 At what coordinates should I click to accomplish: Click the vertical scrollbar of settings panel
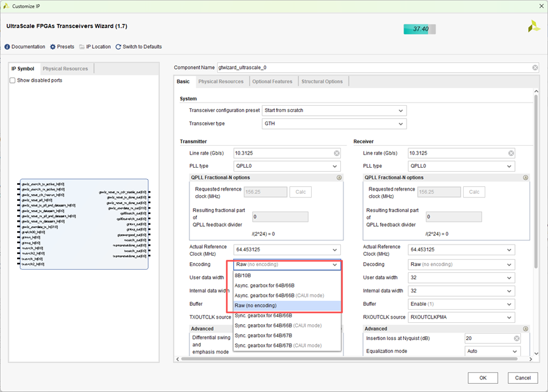(x=537, y=182)
